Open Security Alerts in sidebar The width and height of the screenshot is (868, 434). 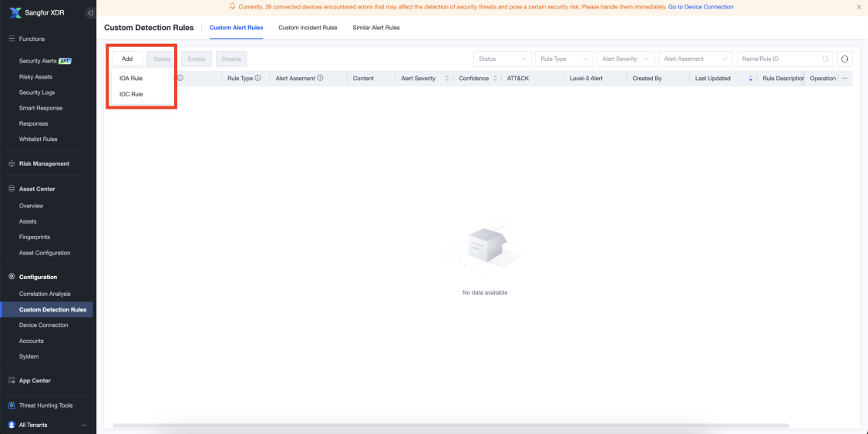[x=38, y=61]
